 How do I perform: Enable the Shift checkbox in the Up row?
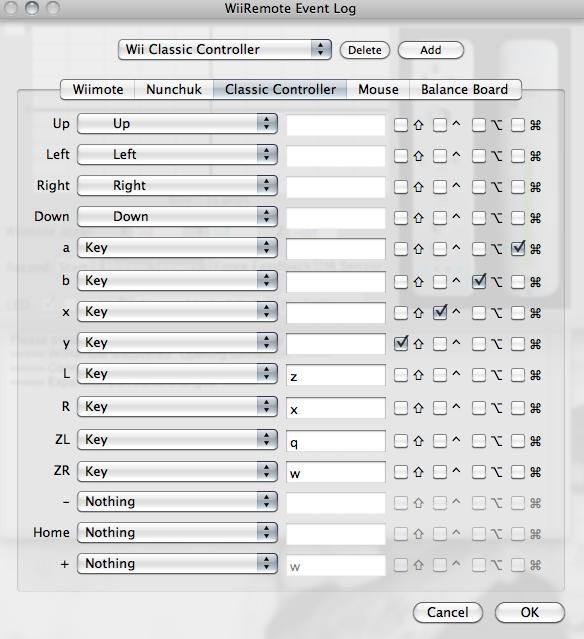click(x=401, y=125)
